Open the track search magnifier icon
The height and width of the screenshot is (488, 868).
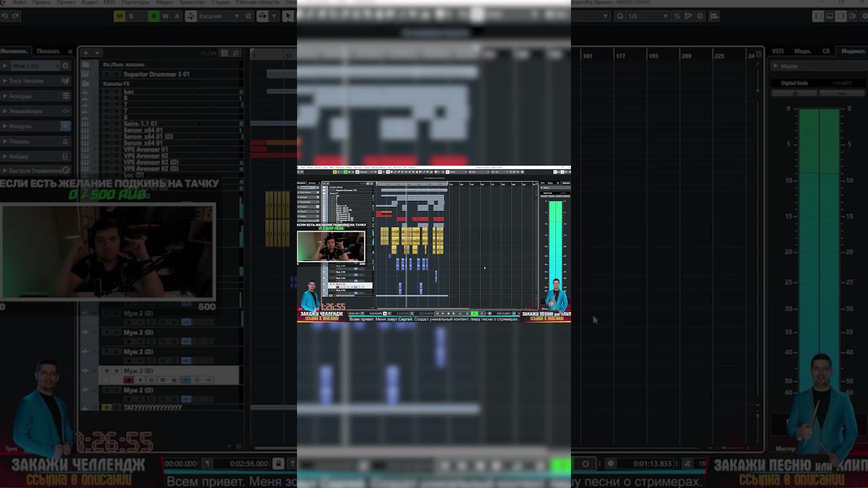pyautogui.click(x=236, y=53)
